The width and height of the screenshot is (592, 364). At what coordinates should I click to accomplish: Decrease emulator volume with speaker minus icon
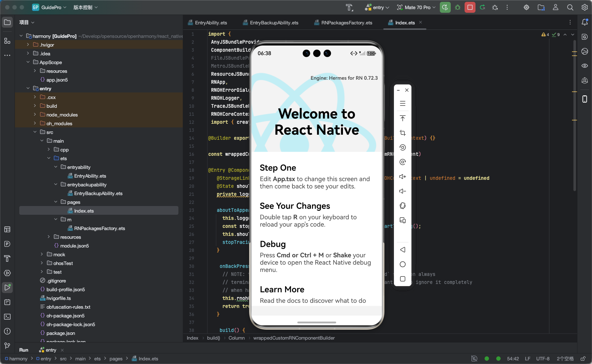point(403,191)
